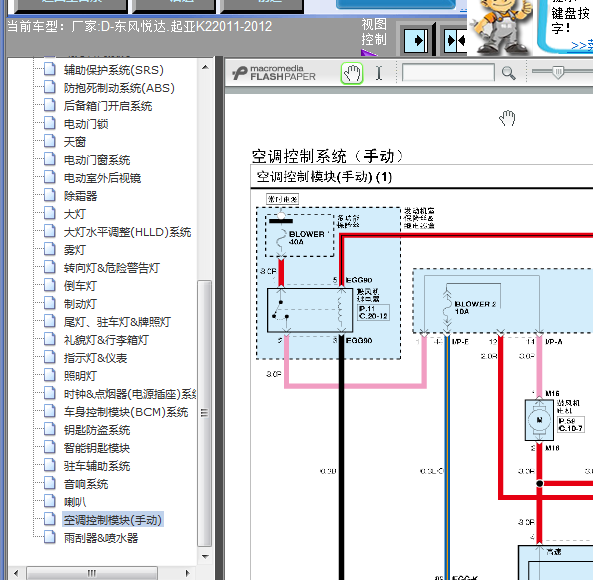Viewport: 593px width, 580px height.
Task: Open the 喇叭 entry
Action: tap(75, 502)
